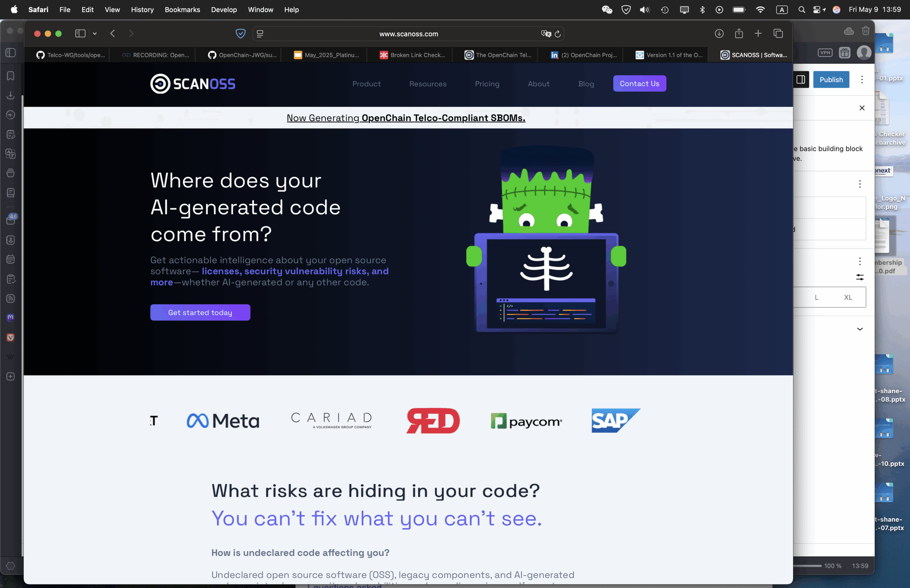This screenshot has height=588, width=910.
Task: Click Get started today button
Action: tap(200, 312)
